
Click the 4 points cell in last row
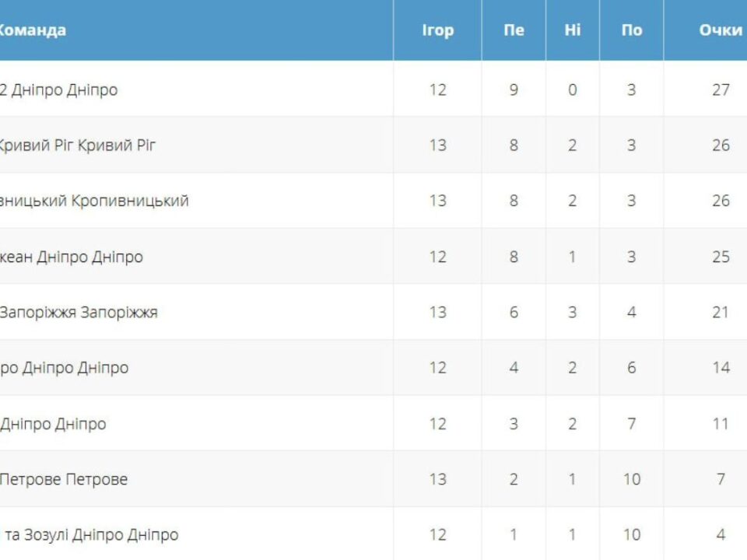[x=721, y=535]
